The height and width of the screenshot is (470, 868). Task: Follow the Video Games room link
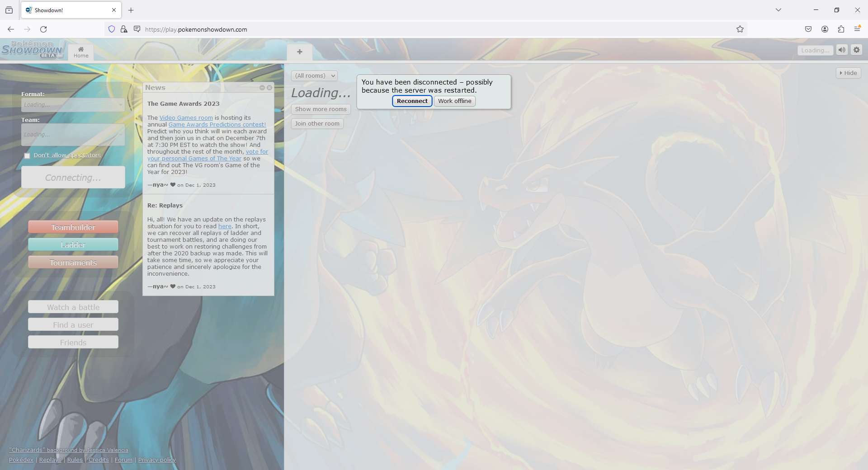186,118
